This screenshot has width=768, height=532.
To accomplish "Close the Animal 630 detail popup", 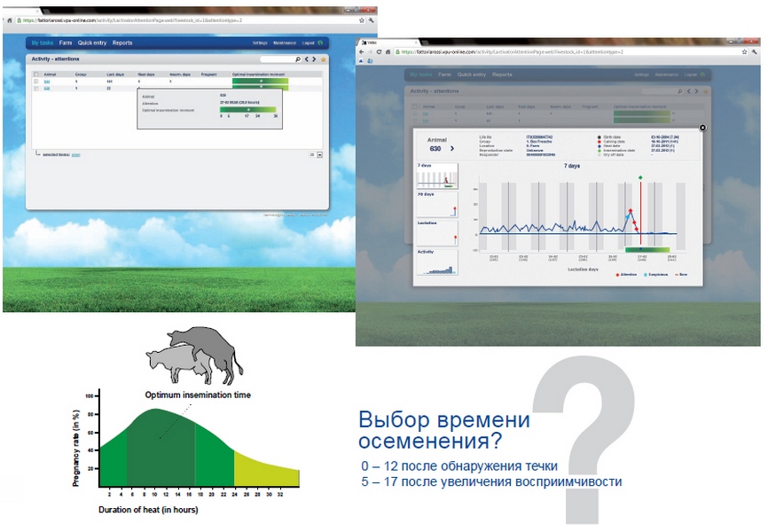I will click(x=703, y=128).
